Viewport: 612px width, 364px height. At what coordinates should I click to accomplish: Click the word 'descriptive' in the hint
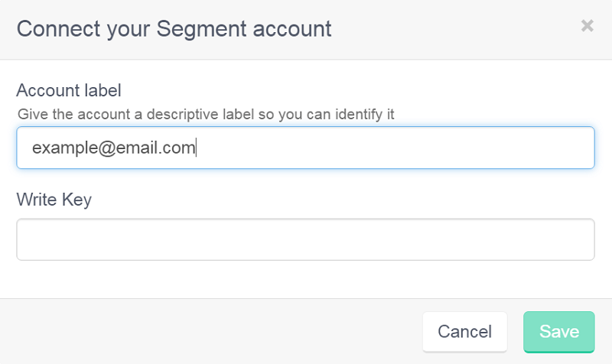pyautogui.click(x=182, y=114)
